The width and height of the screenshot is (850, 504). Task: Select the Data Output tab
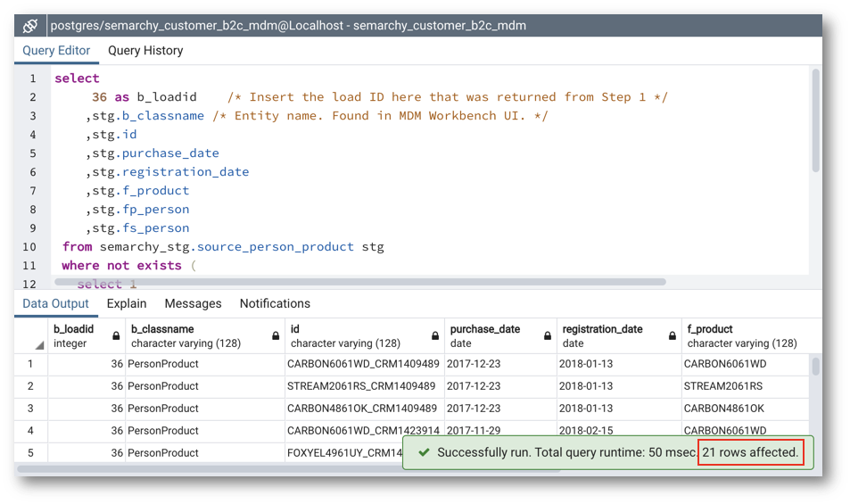click(55, 303)
